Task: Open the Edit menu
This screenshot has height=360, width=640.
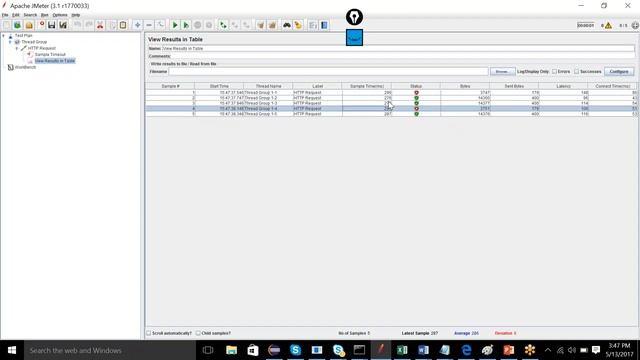Action: [x=16, y=15]
